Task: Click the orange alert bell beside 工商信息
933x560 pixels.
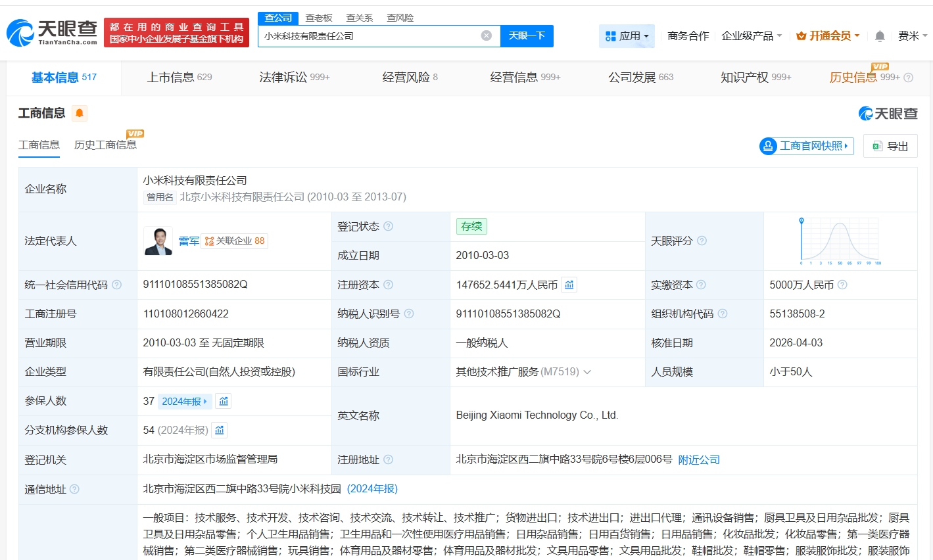Action: 80,113
